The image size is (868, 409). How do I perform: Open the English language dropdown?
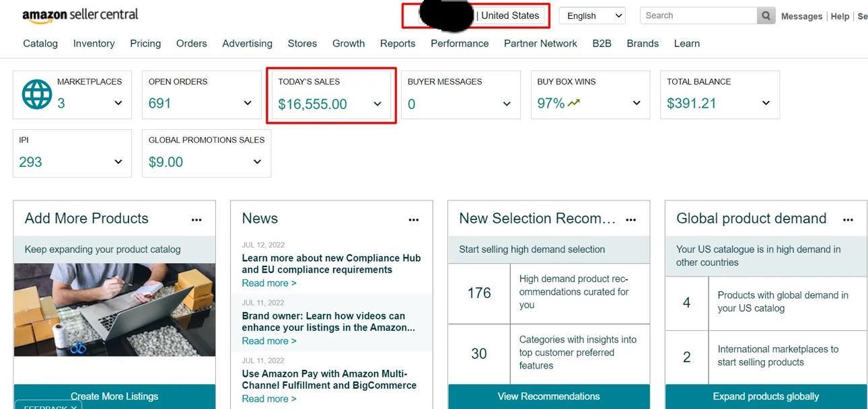pyautogui.click(x=592, y=15)
